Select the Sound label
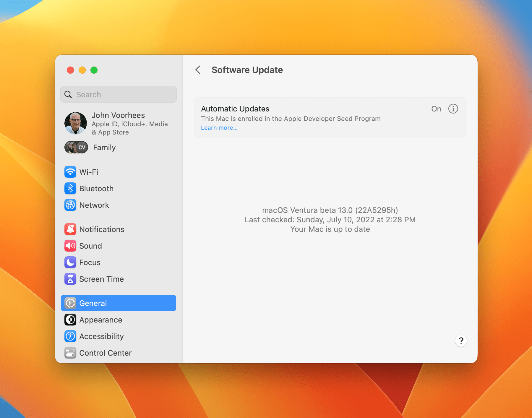Image resolution: width=532 pixels, height=418 pixels. [x=90, y=246]
